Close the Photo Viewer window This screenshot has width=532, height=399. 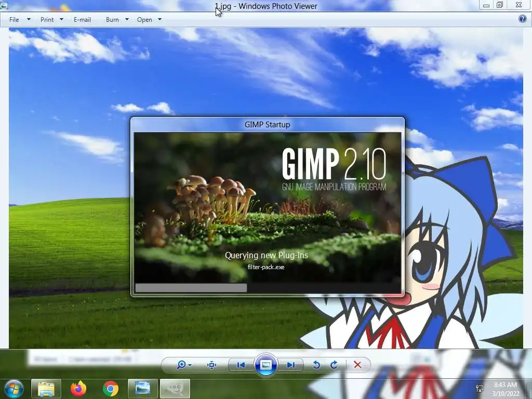coord(518,5)
